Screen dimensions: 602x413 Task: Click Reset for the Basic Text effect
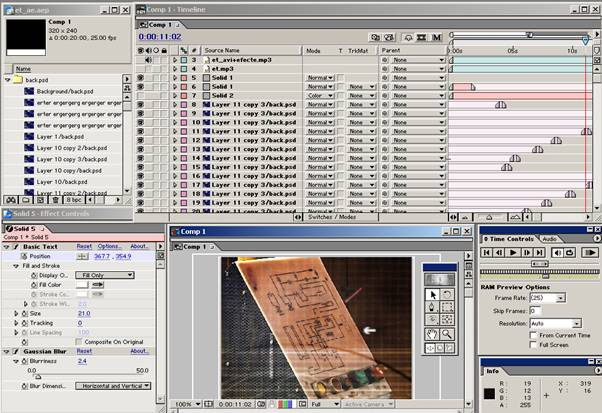coord(85,245)
